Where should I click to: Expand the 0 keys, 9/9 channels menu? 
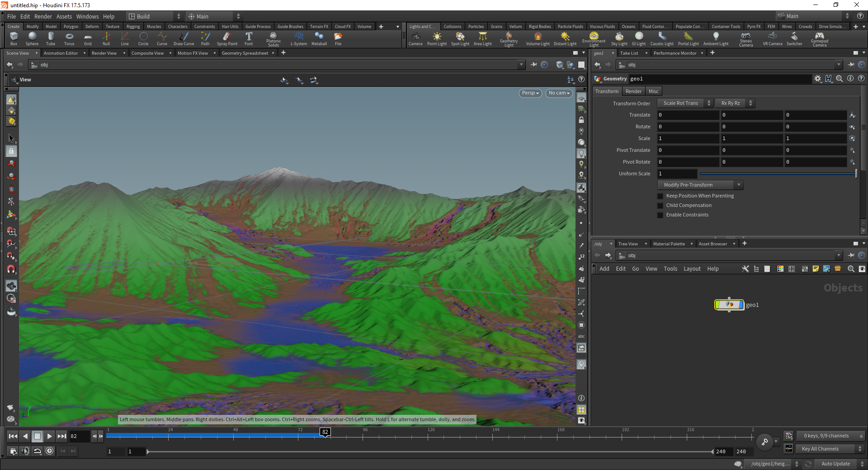point(830,436)
